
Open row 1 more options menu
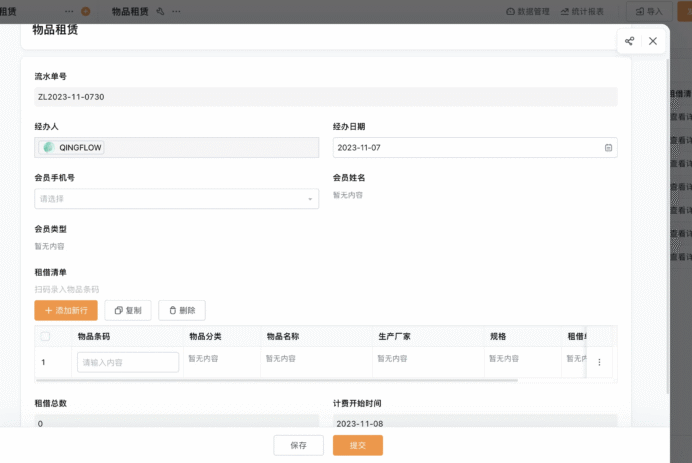point(599,362)
